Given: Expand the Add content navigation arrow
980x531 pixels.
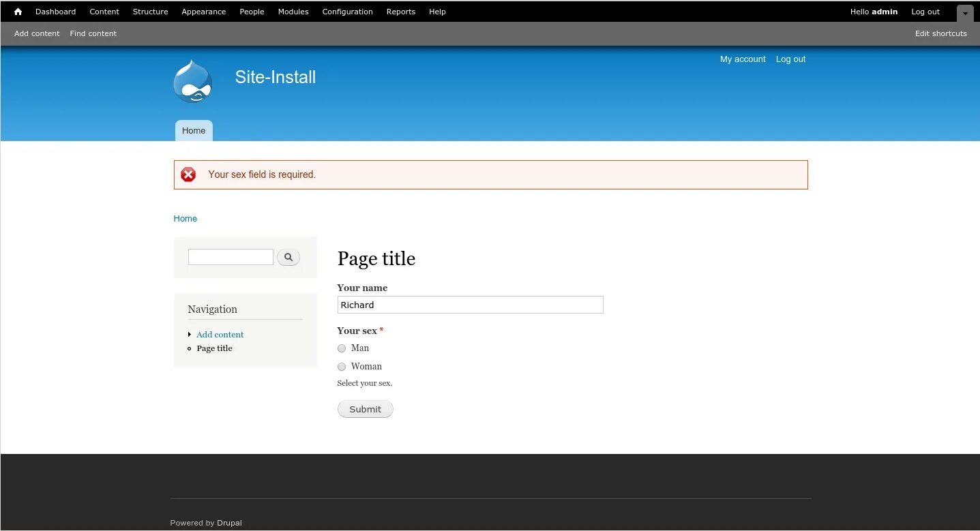Looking at the screenshot, I should [190, 335].
